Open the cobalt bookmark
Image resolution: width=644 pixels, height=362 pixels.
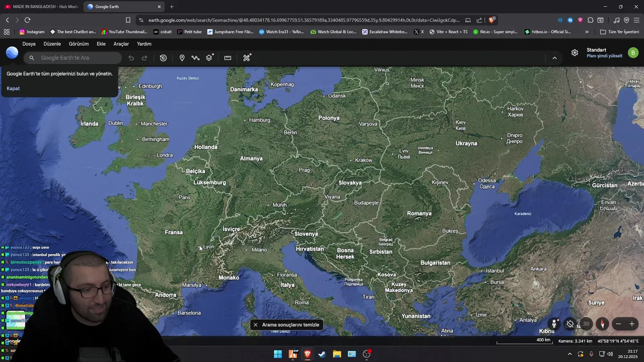pyautogui.click(x=163, y=32)
